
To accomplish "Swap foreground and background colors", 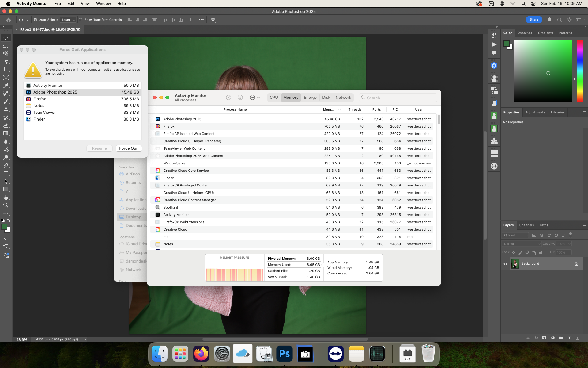I will click(9, 220).
